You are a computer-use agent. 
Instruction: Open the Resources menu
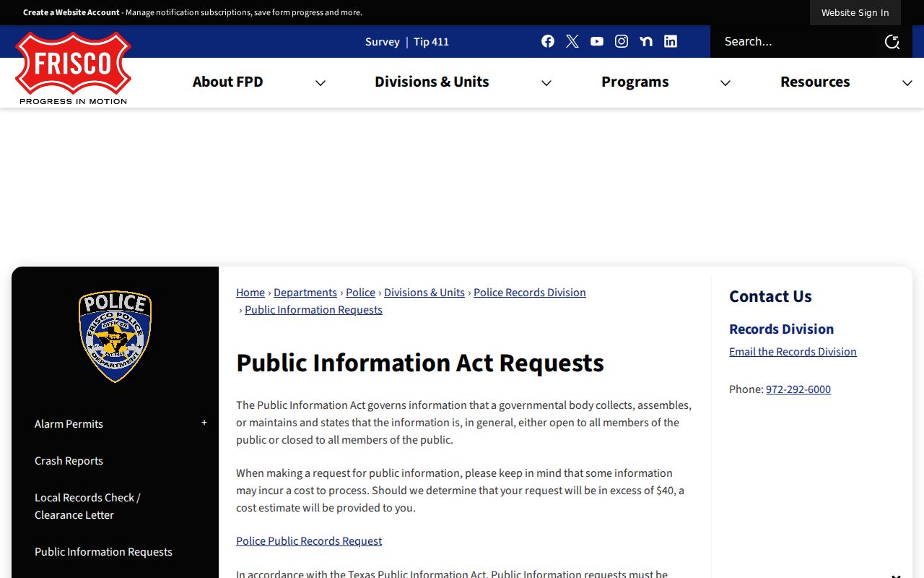(x=815, y=82)
